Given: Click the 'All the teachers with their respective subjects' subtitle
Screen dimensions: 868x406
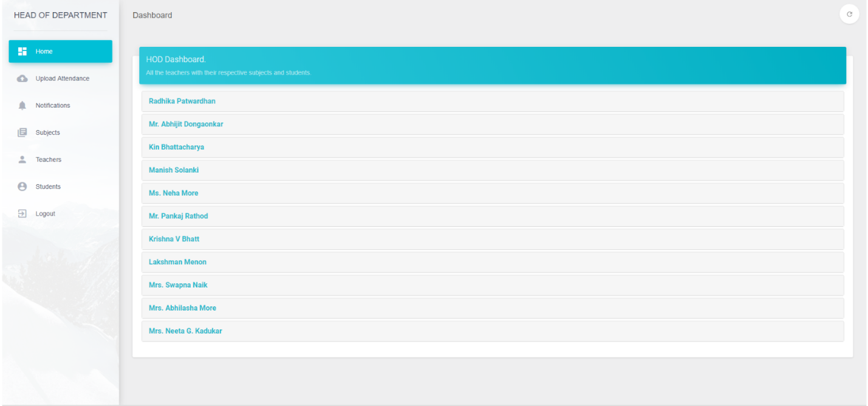Looking at the screenshot, I should point(228,73).
